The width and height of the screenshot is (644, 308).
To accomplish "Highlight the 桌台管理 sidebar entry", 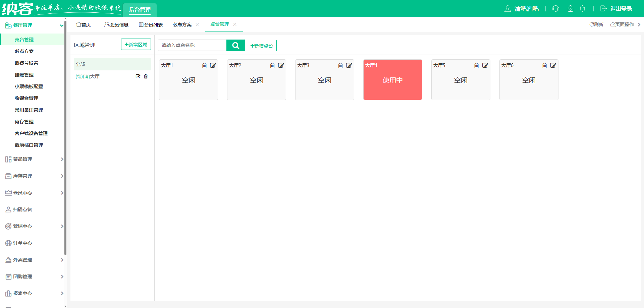I will pos(25,39).
